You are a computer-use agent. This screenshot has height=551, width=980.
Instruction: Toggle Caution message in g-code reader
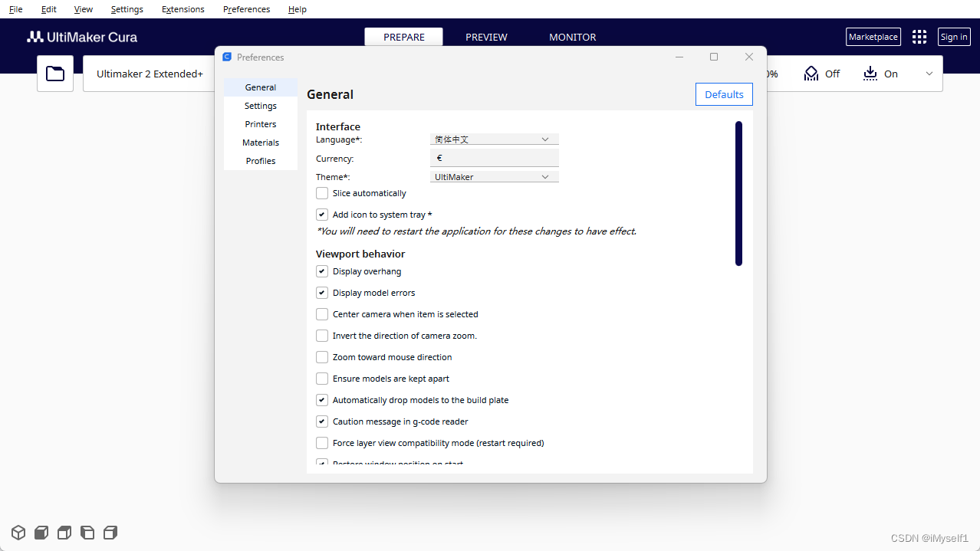coord(322,421)
